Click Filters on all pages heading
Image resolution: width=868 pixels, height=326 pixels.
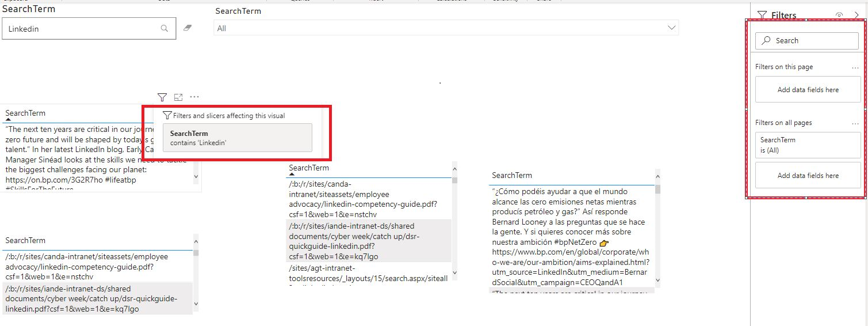point(783,123)
